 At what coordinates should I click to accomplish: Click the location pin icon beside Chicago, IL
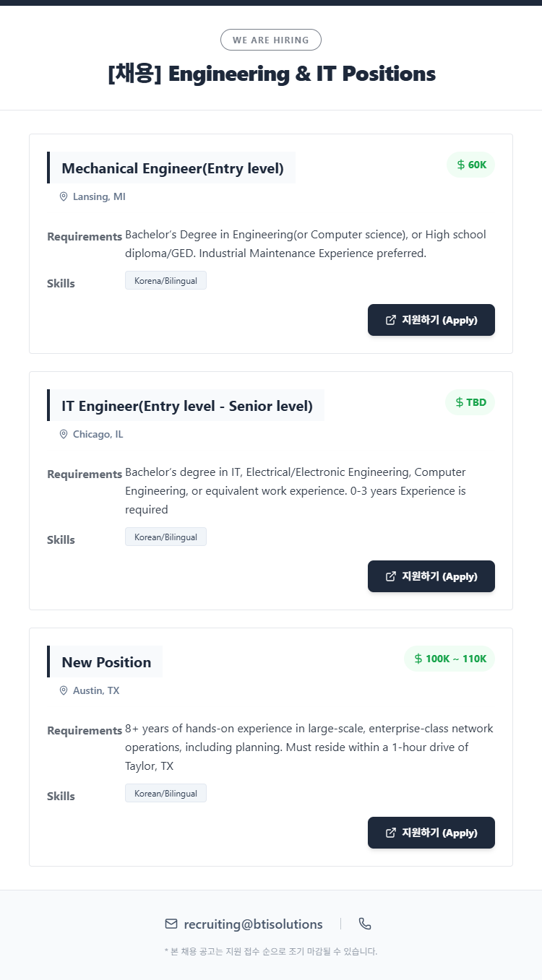(x=64, y=434)
